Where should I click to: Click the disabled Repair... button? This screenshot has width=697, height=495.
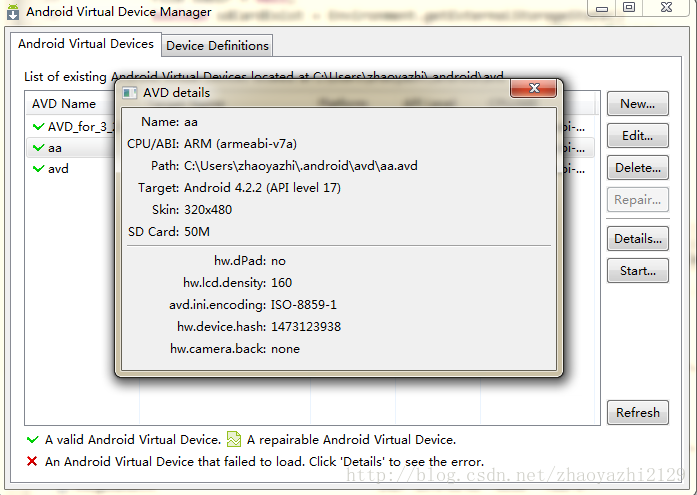[637, 200]
